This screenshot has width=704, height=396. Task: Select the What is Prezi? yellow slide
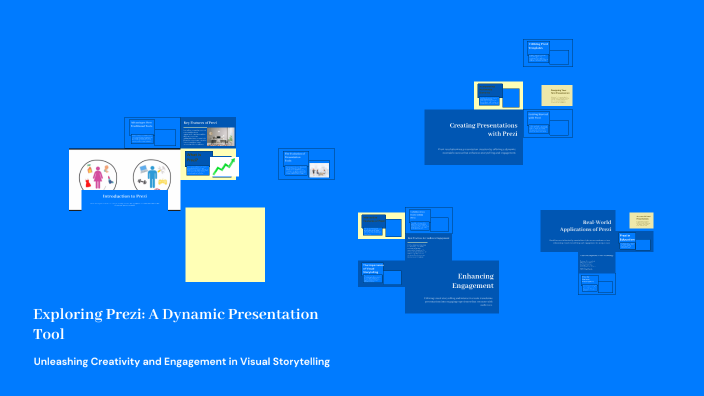pos(208,164)
